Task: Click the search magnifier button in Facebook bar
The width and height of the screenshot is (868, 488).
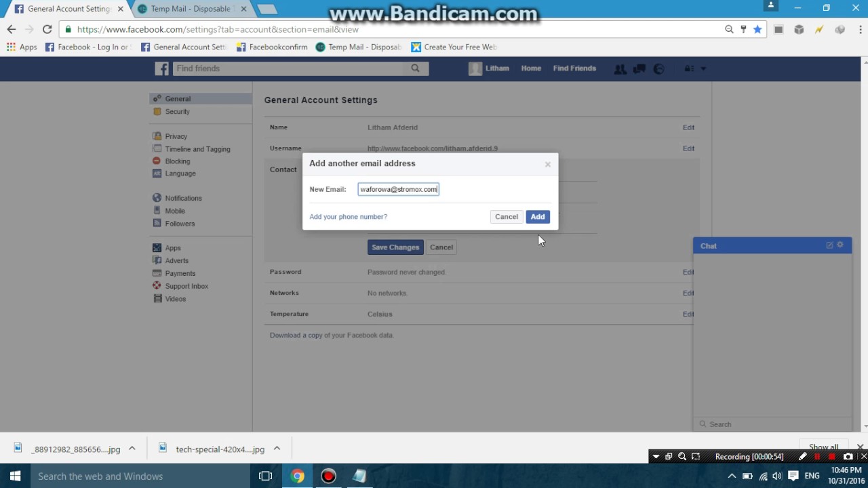Action: tap(415, 68)
